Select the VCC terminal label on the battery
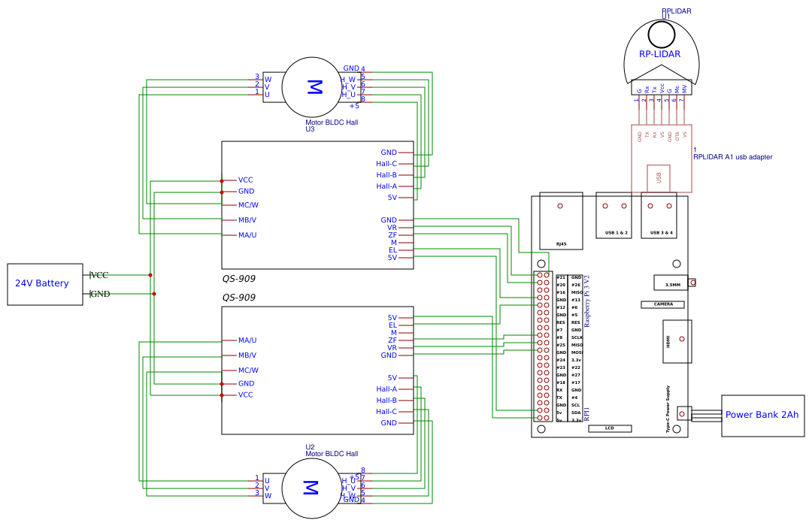The width and height of the screenshot is (812, 526). [x=99, y=275]
